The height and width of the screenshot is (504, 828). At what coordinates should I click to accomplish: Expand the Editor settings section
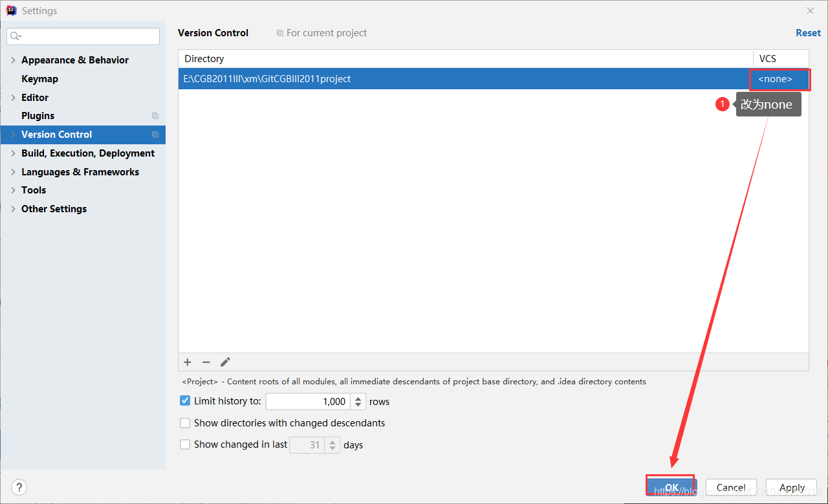13,98
